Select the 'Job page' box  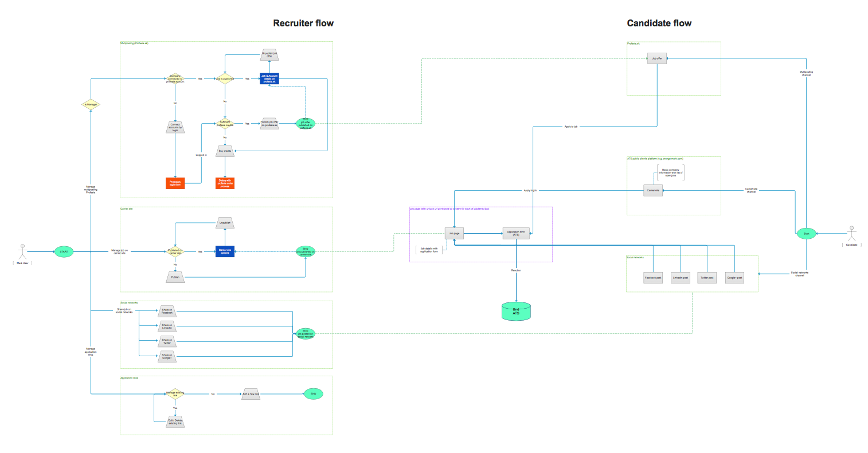pyautogui.click(x=454, y=233)
